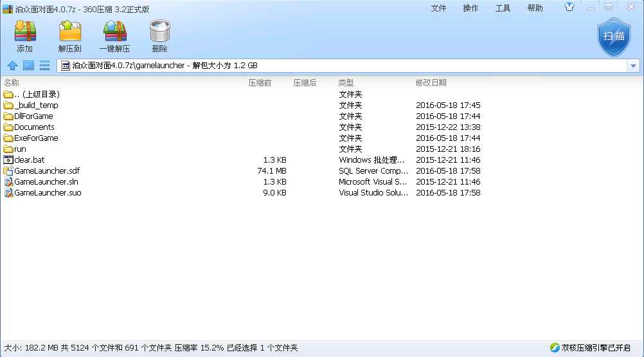644x357 pixels.
Task: Click the archive icon in address bar
Action: [66, 66]
